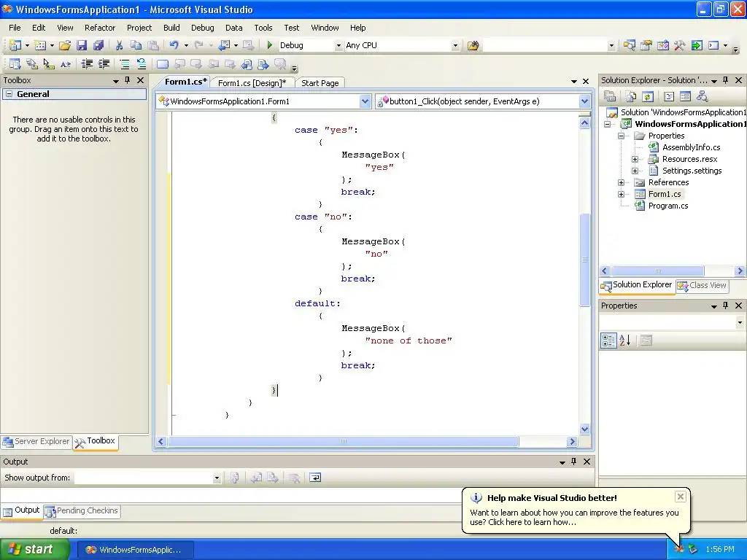The height and width of the screenshot is (560, 747).
Task: Open the Show output from dropdown
Action: [217, 478]
